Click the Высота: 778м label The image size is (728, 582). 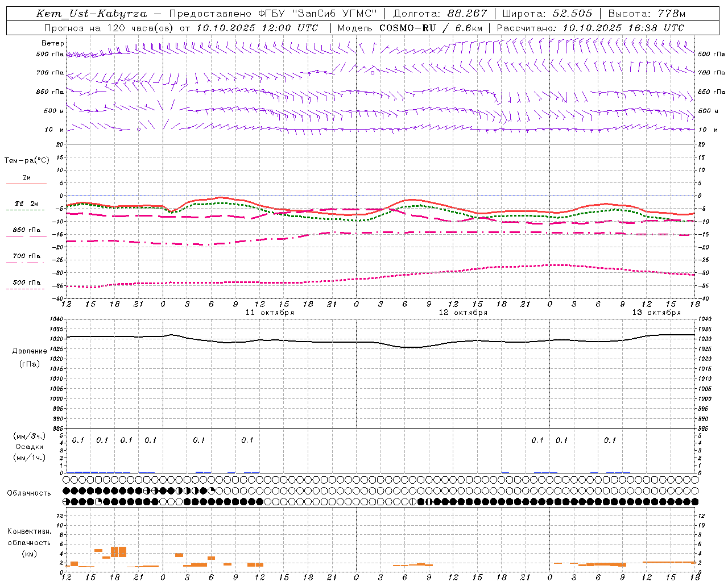click(647, 14)
